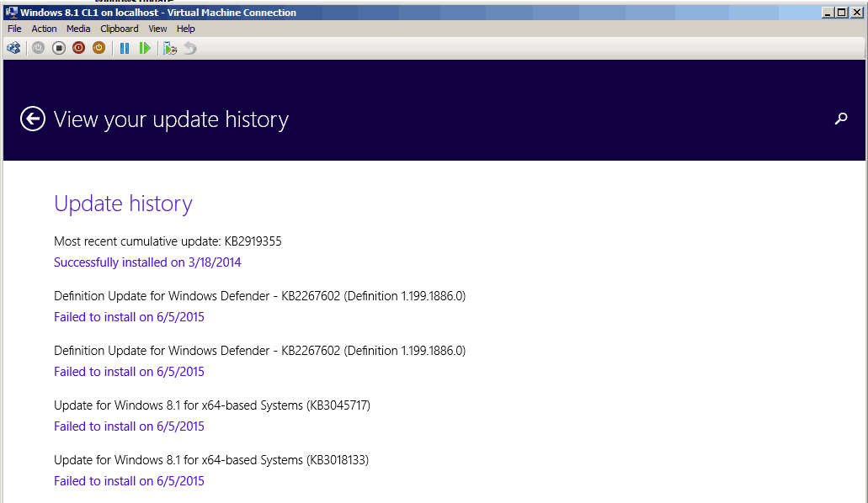
Task: Click the second Windows Defender KB2267602 entry
Action: tap(259, 351)
